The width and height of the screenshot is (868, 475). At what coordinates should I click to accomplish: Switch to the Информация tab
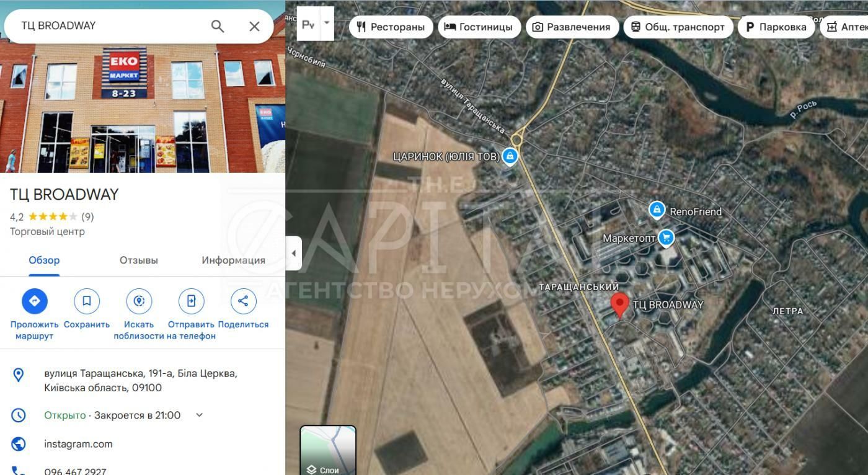[233, 260]
